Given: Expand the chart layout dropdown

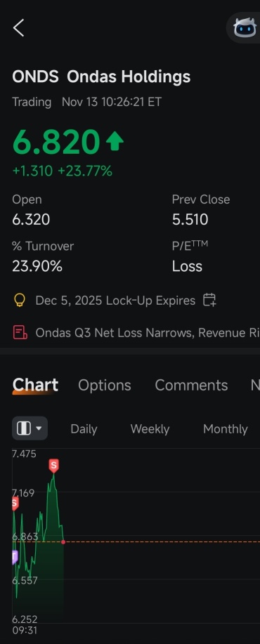Looking at the screenshot, I should (x=30, y=428).
